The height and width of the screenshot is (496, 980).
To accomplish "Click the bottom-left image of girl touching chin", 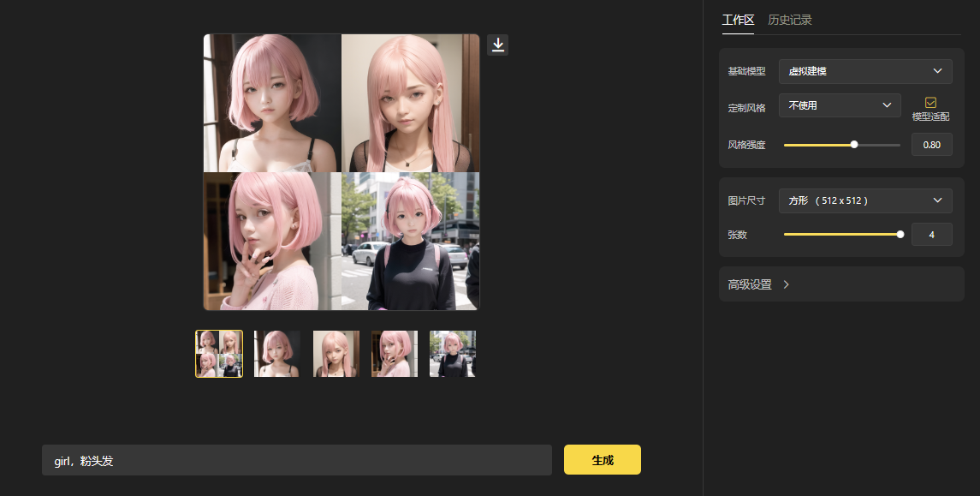I will tap(272, 242).
